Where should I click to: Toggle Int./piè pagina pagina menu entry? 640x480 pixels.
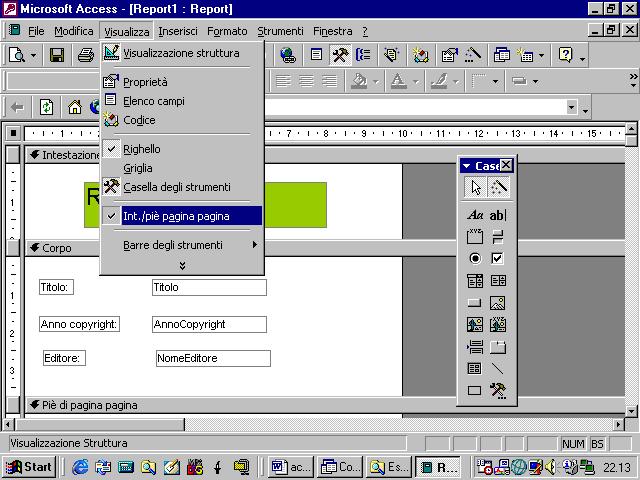click(182, 216)
